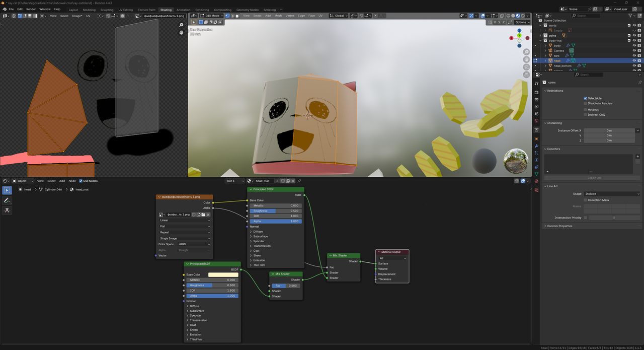Click the Export All button
Image resolution: width=644 pixels, height=350 pixels.
[x=593, y=178]
